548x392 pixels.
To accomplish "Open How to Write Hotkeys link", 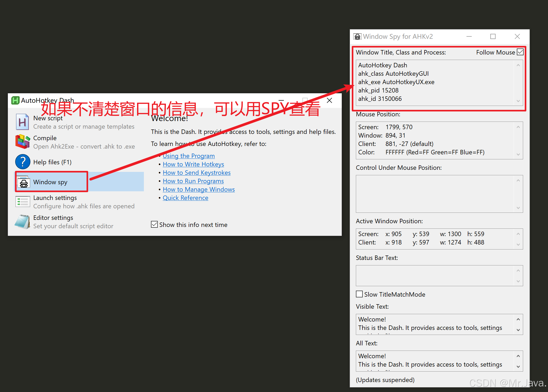I will pos(193,164).
